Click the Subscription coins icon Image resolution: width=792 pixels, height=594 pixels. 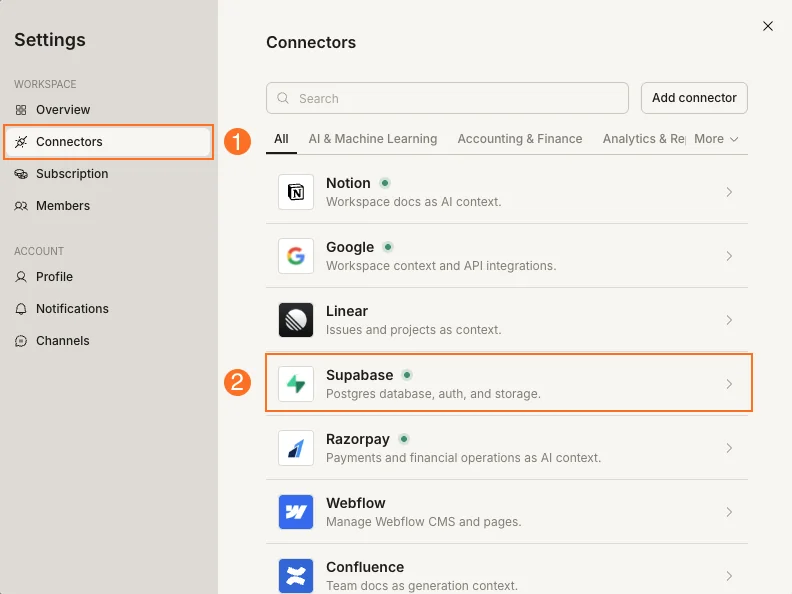tap(21, 174)
